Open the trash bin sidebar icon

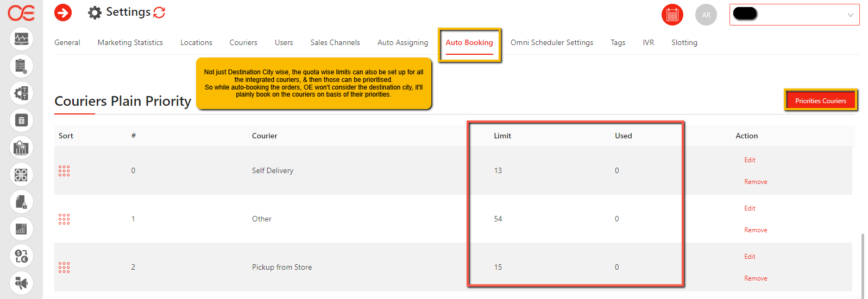click(21, 120)
